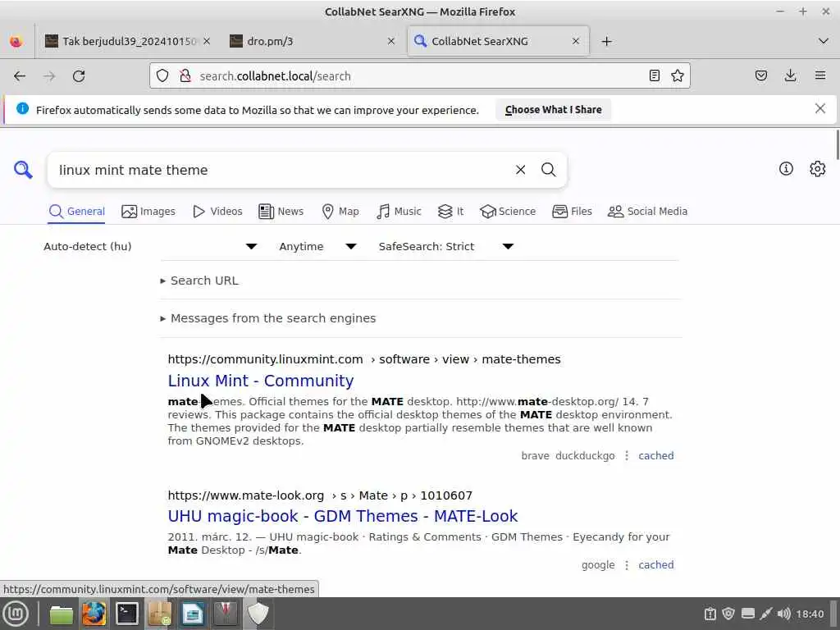Open the update manager shield tray icon
Viewport: 840px width, 630px height.
pyautogui.click(x=728, y=614)
